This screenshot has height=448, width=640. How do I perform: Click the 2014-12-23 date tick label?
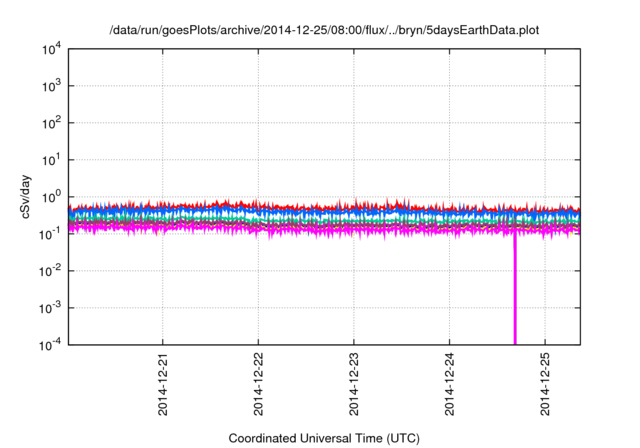coord(353,384)
